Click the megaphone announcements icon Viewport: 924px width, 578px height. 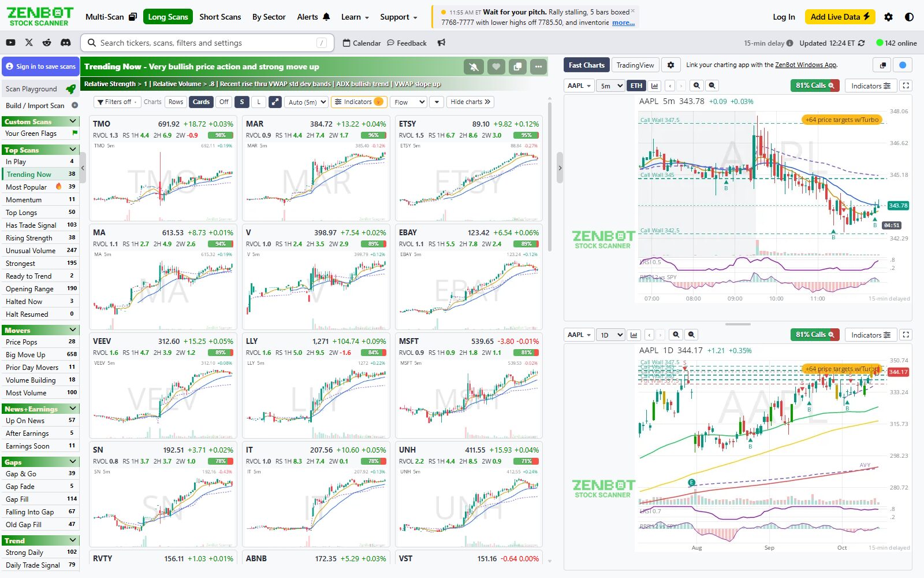click(x=442, y=43)
